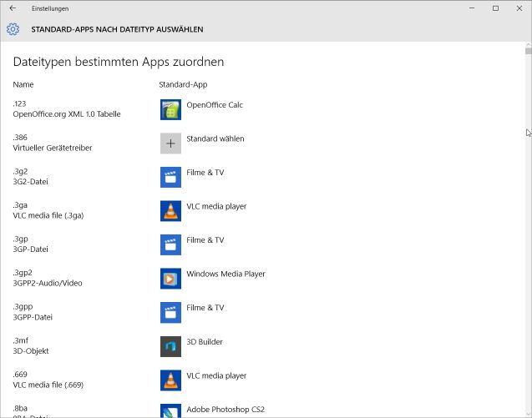Click the '3GP-Datei' description
Screen dimensions: 532x418
click(31, 249)
